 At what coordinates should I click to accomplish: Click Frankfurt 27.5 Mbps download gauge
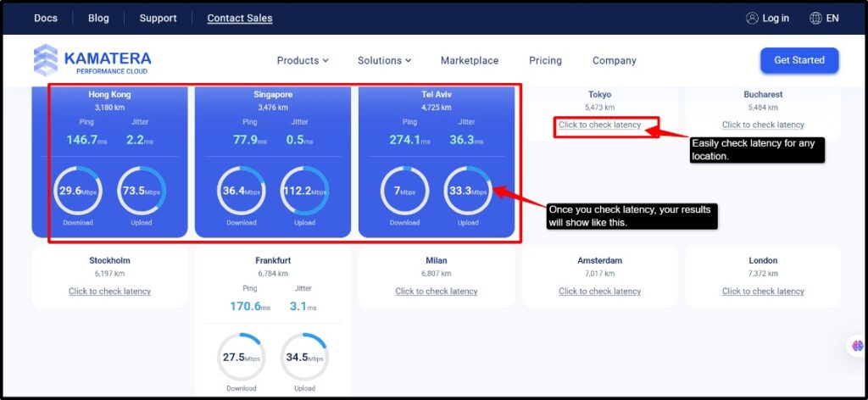point(241,357)
